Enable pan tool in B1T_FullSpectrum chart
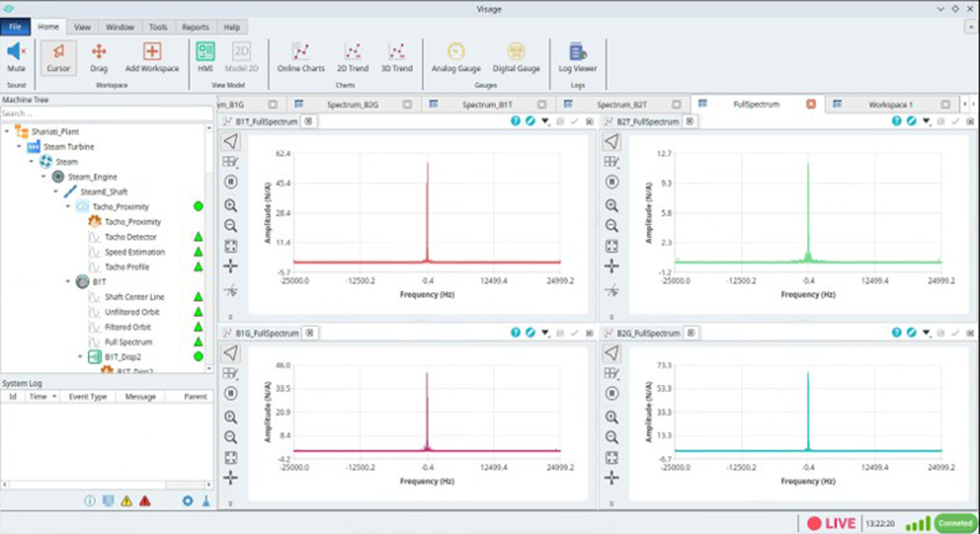Screen dimensions: 980x534 (x=231, y=266)
